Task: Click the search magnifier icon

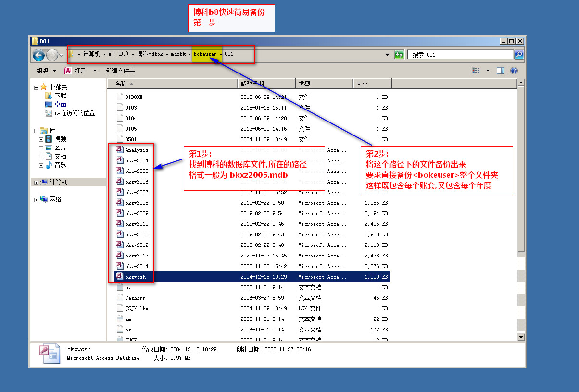Action: point(519,55)
